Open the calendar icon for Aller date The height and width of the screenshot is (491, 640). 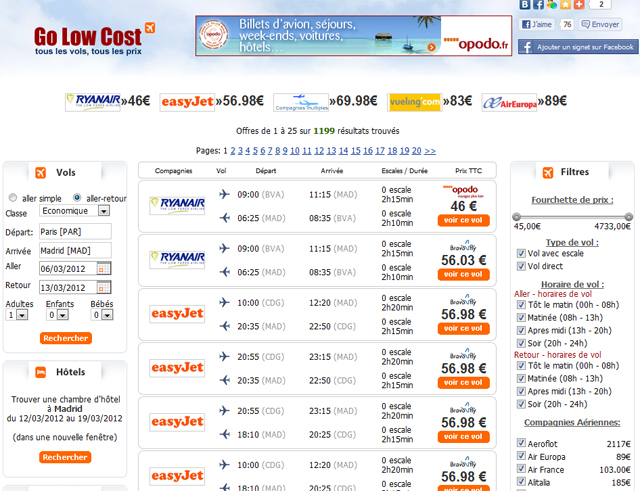click(x=103, y=269)
